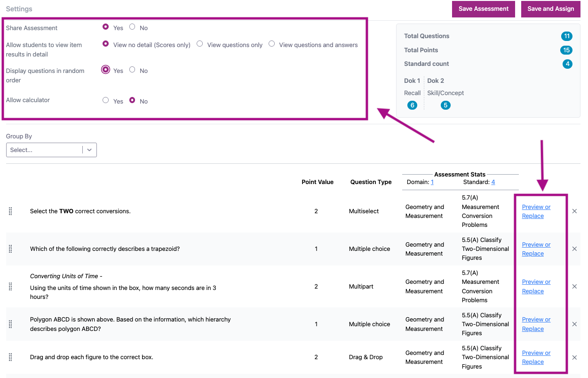Choose 'View questions only' radio option
Image resolution: width=588 pixels, height=378 pixels.
tap(200, 44)
